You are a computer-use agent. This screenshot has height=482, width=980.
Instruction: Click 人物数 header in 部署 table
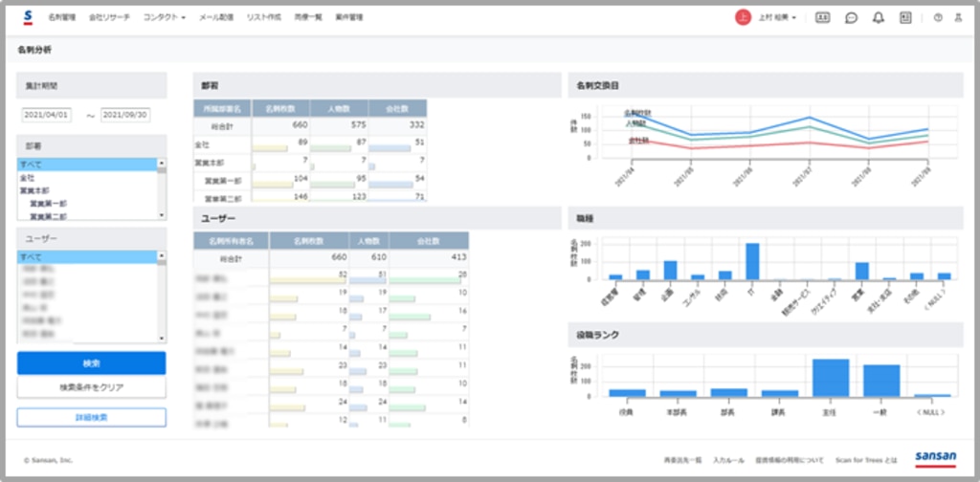coord(339,108)
